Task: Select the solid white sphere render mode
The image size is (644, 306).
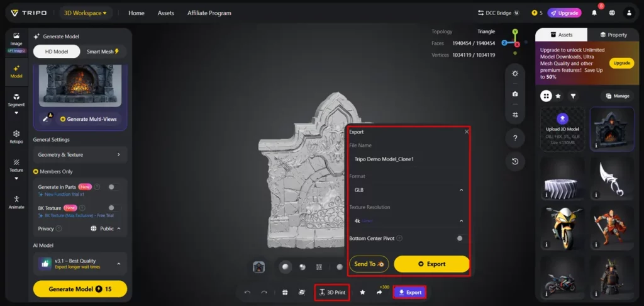Action: click(x=285, y=267)
